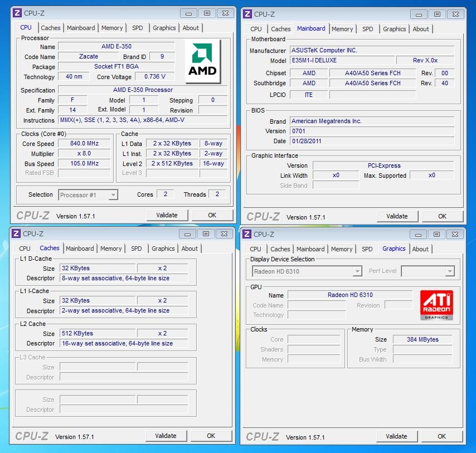476x453 pixels.
Task: Open About tab in the Mainboard window
Action: [421, 29]
